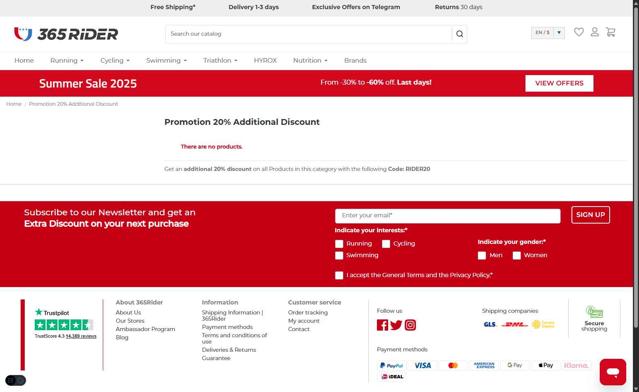This screenshot has width=639, height=392.
Task: Open the wishlist heart icon
Action: (579, 32)
